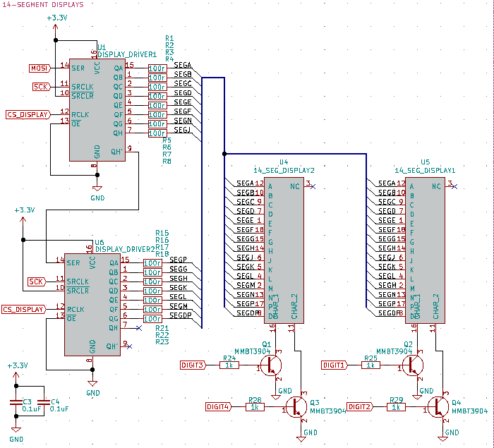Viewport: 494px width, 448px height.
Task: Click the 14_SEG_DISPLAY2 value text
Action: [x=284, y=171]
